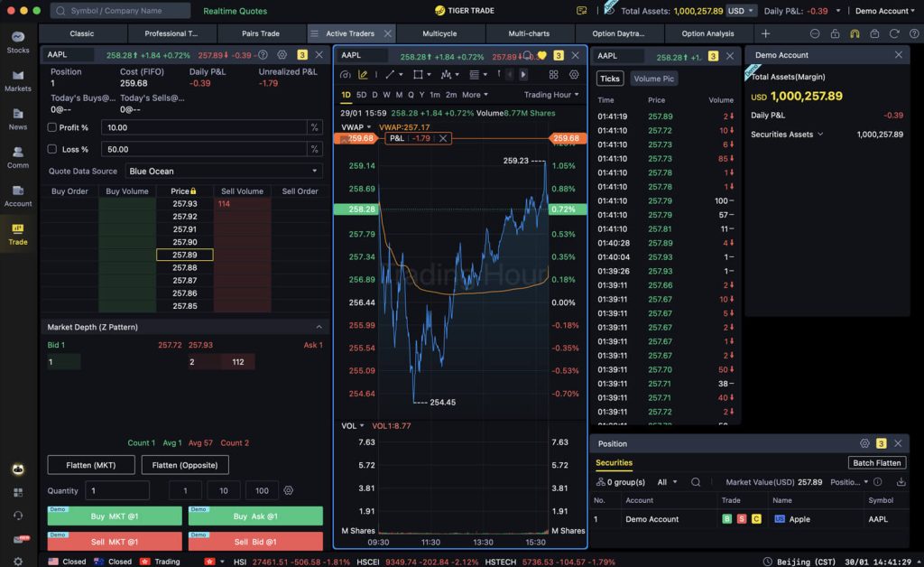Click the yellow magnet icon in toolbar
The width and height of the screenshot is (924, 567).
(855, 33)
